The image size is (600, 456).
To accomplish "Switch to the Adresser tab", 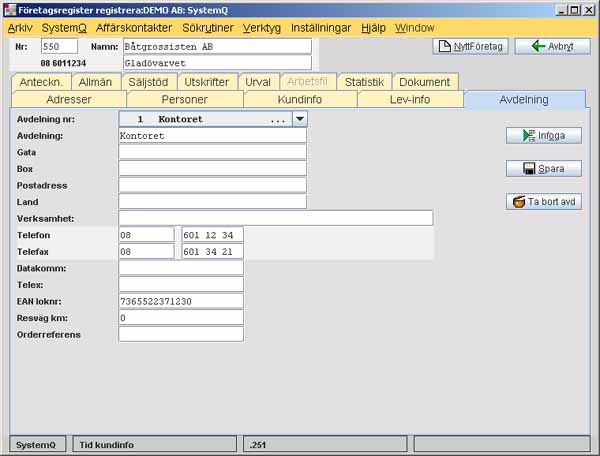I will (69, 99).
